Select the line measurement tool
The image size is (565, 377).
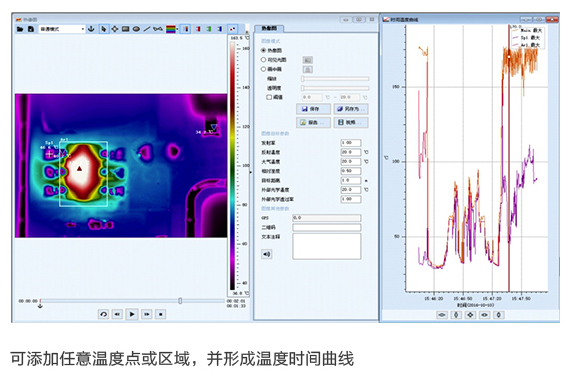(147, 29)
